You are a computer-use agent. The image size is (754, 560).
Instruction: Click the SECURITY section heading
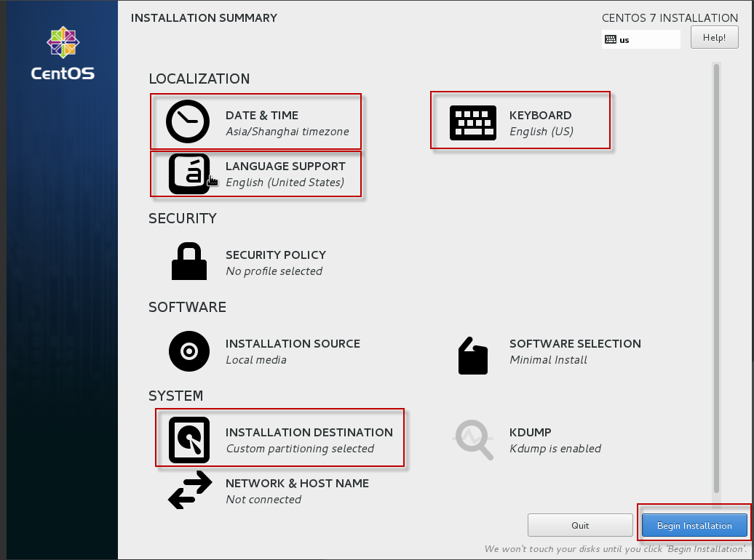pyautogui.click(x=182, y=218)
